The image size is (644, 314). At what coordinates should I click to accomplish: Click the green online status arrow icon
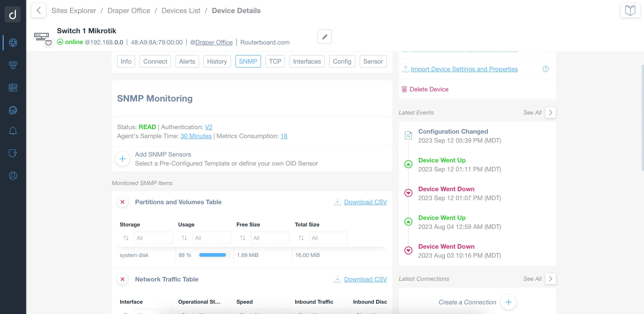(60, 42)
